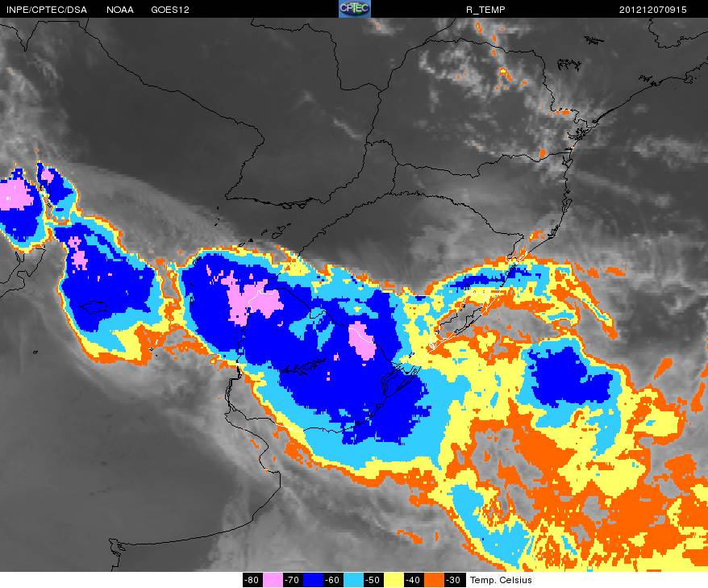The height and width of the screenshot is (588, 708).
Task: Click the yellow -50 to -40 swatch
Action: point(394,580)
